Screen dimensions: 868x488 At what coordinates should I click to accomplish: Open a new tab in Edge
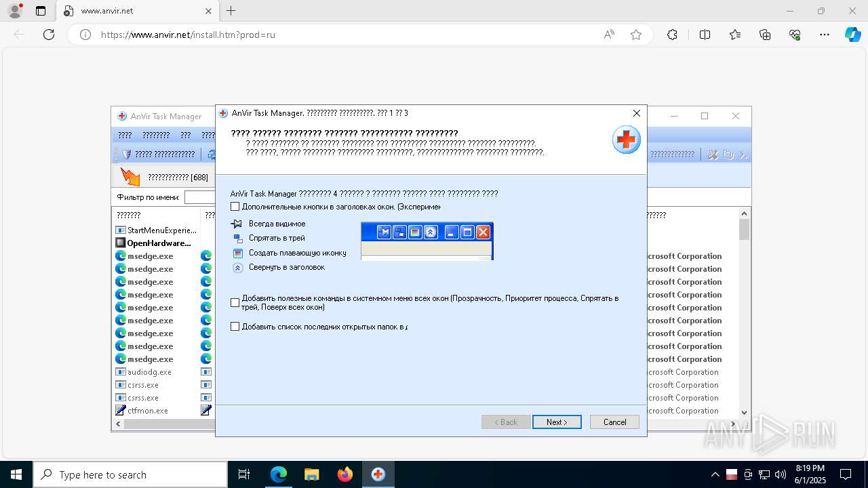pyautogui.click(x=231, y=11)
